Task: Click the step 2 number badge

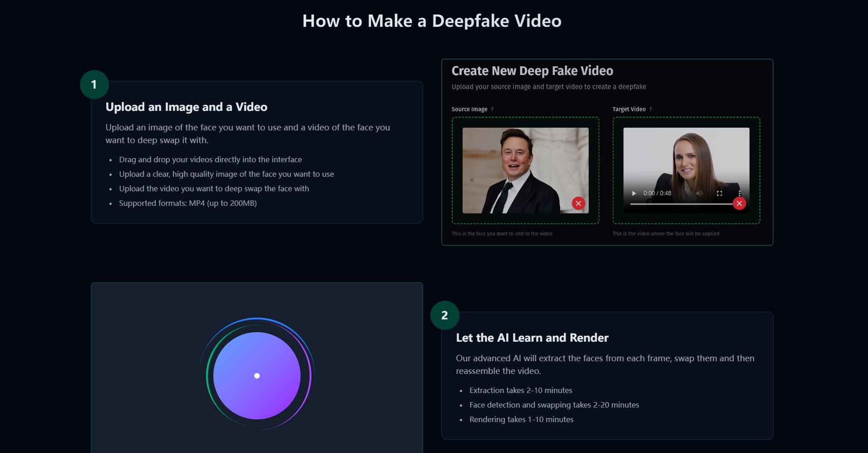Action: pos(444,315)
